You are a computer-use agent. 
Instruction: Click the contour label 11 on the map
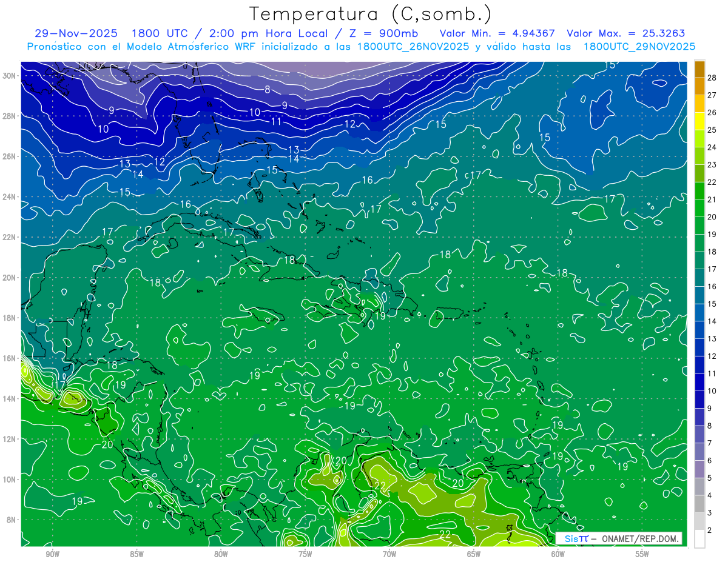point(276,121)
